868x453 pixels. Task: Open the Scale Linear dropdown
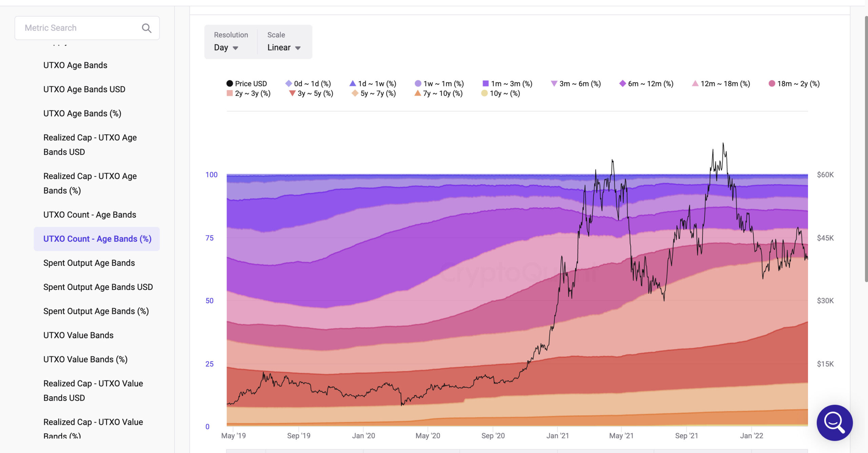[284, 48]
